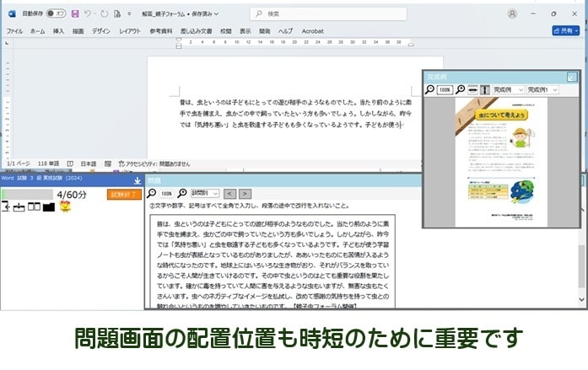Click the exam time progress bar
This screenshot has width=588, height=370.
[x=27, y=195]
